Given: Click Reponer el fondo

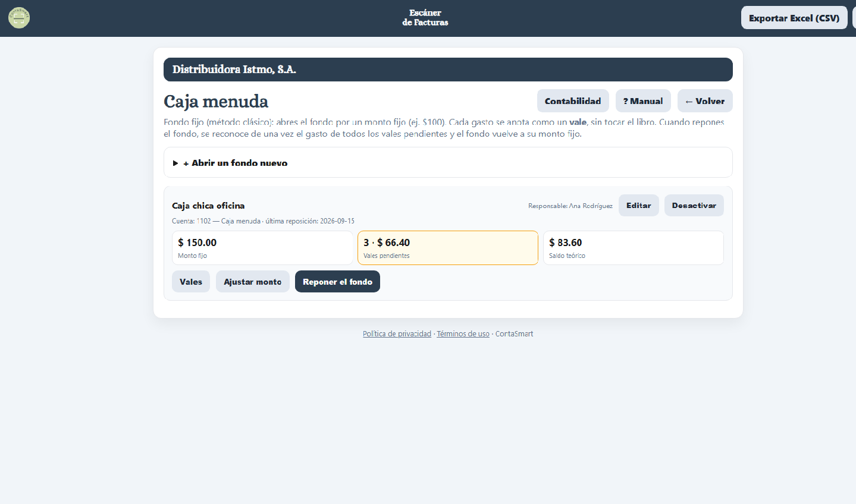Looking at the screenshot, I should (337, 282).
